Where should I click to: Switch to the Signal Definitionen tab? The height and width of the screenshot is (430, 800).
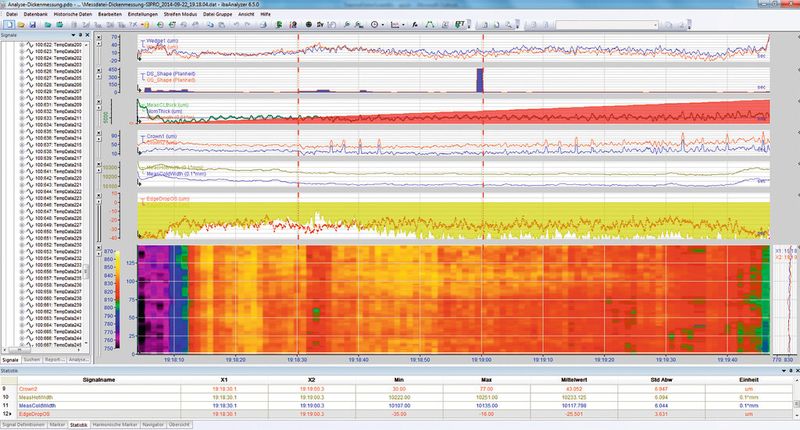click(23, 424)
